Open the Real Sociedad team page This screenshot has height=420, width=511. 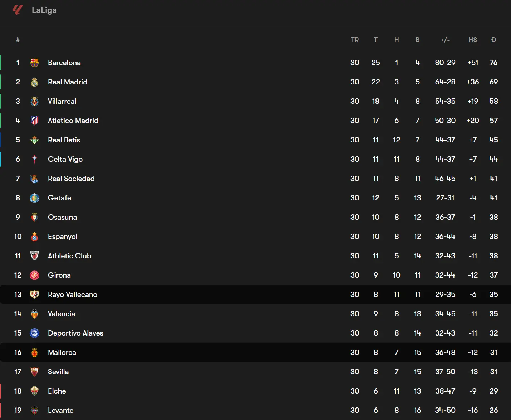71,179
